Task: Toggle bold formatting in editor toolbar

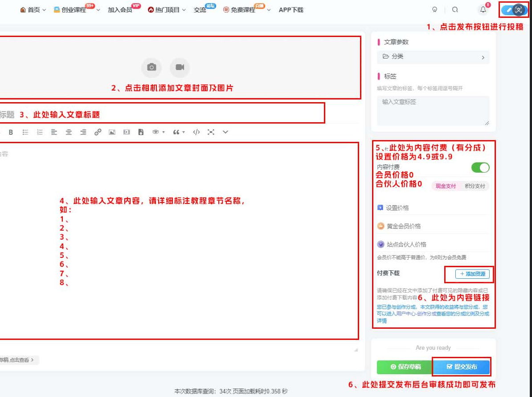Action: click(x=11, y=132)
